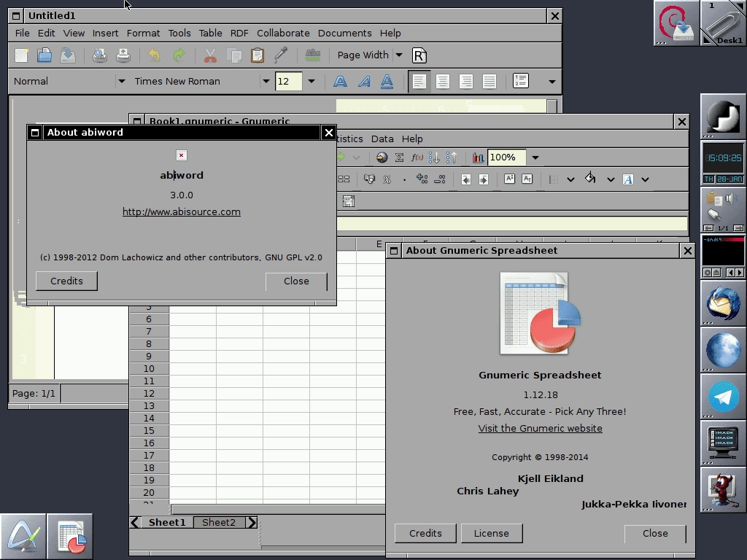Open the Page Width zoom dropdown

click(x=399, y=55)
